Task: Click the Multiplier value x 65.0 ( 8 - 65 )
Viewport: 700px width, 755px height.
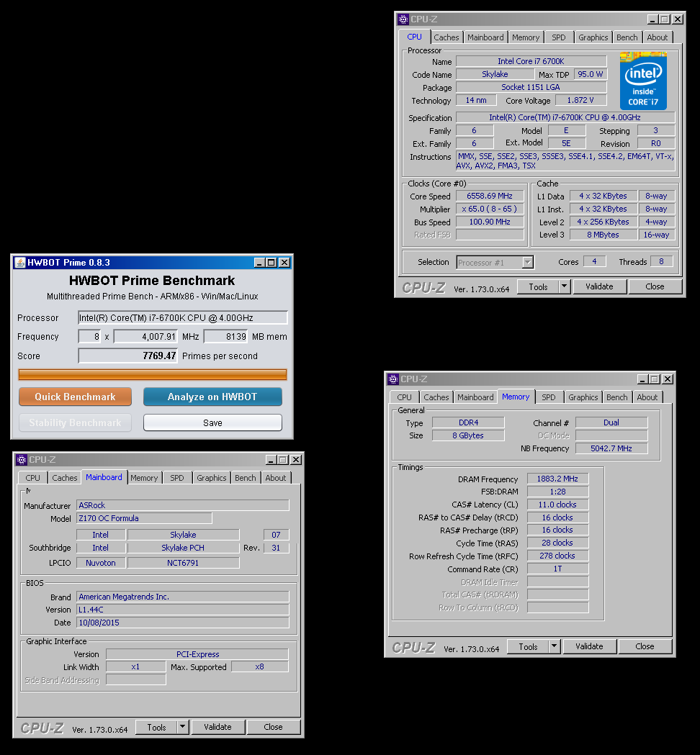Action: point(490,209)
